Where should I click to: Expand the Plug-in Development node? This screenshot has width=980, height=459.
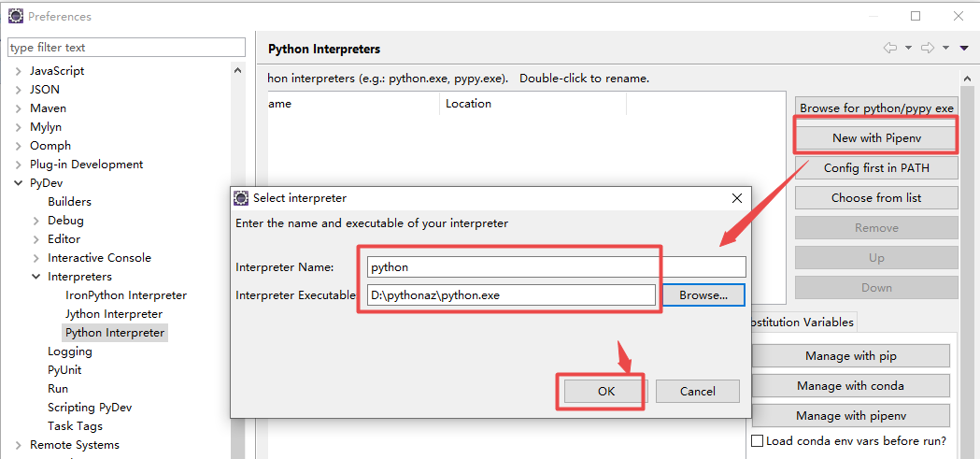[x=18, y=165]
